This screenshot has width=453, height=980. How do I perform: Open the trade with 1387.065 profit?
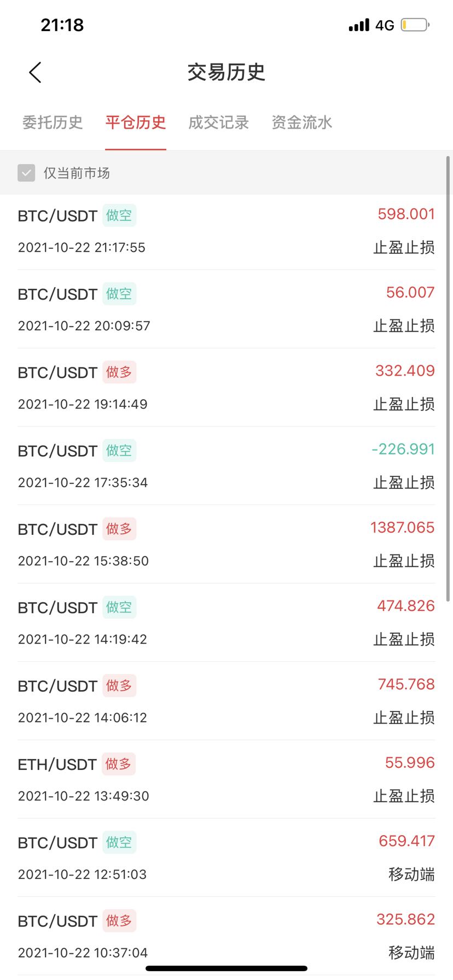pos(226,544)
